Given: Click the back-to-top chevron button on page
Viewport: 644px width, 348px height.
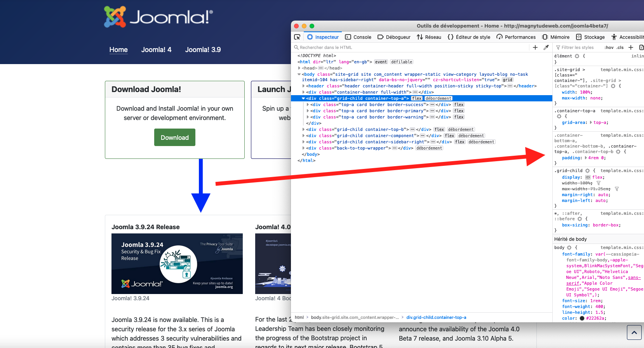Looking at the screenshot, I should click(634, 332).
